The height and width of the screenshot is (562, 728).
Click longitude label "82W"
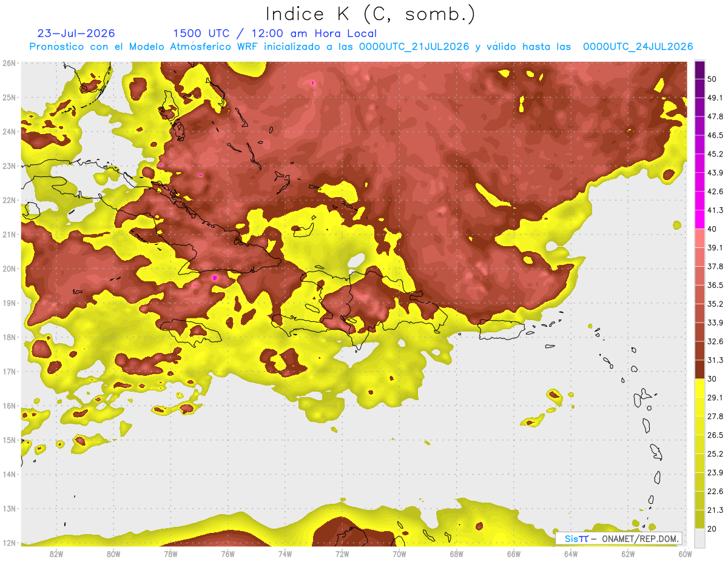click(56, 553)
